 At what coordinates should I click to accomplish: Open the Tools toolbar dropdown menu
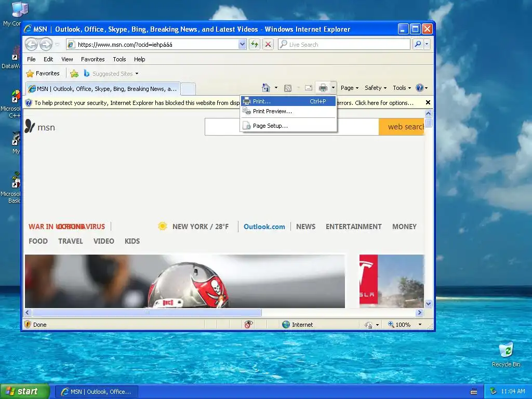[402, 88]
